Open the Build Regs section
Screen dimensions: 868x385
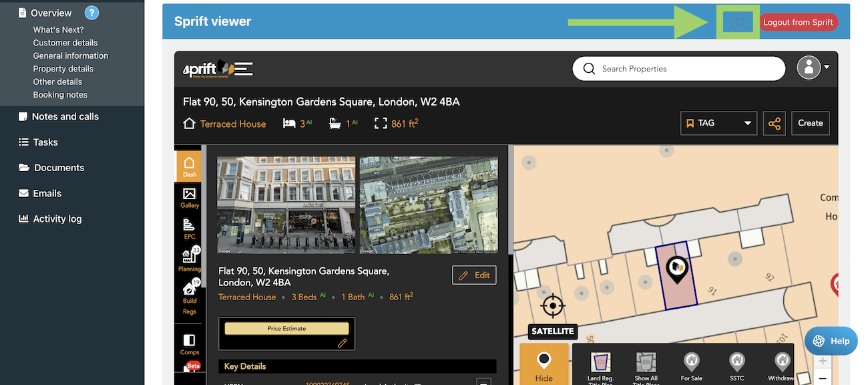(190, 297)
